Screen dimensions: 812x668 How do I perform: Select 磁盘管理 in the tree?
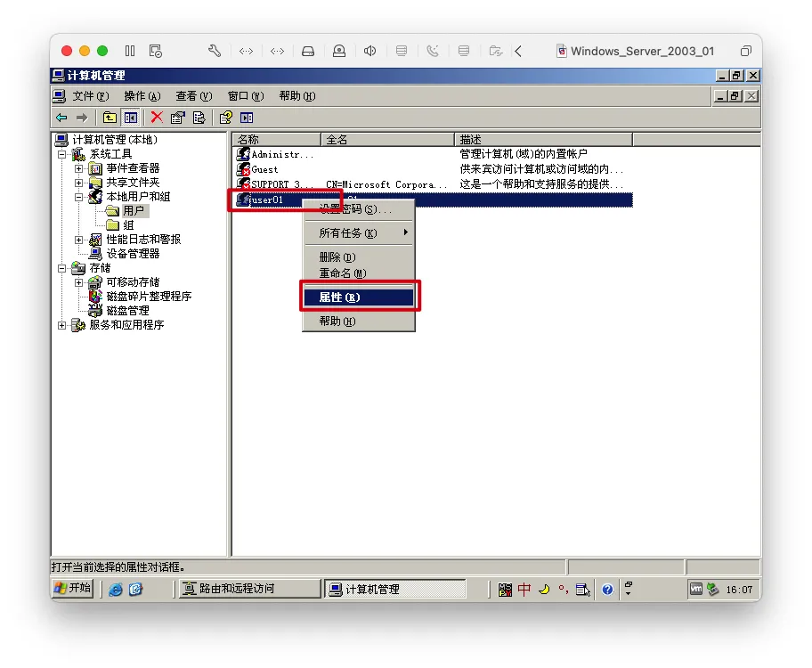pyautogui.click(x=128, y=311)
